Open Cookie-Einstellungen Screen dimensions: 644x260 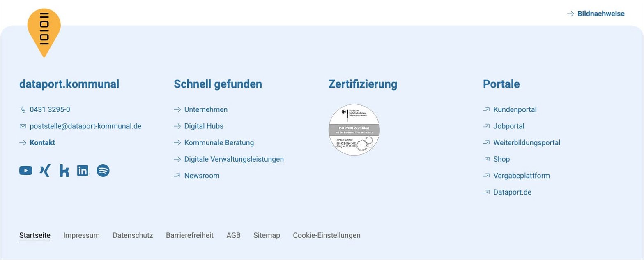click(x=327, y=235)
